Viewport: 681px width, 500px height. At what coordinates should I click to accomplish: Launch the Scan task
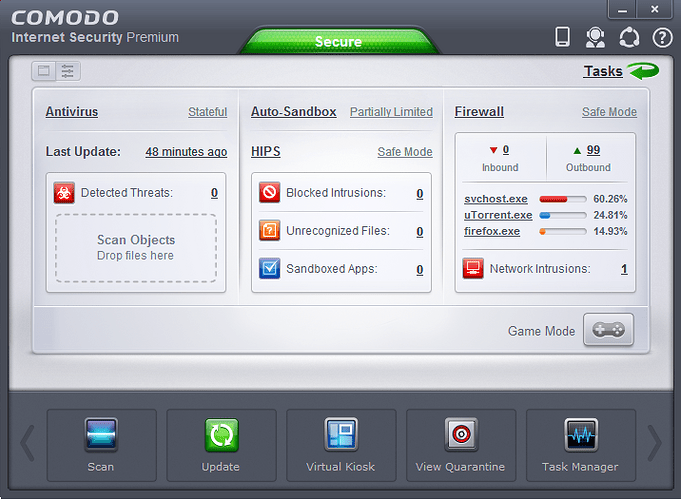coord(101,445)
